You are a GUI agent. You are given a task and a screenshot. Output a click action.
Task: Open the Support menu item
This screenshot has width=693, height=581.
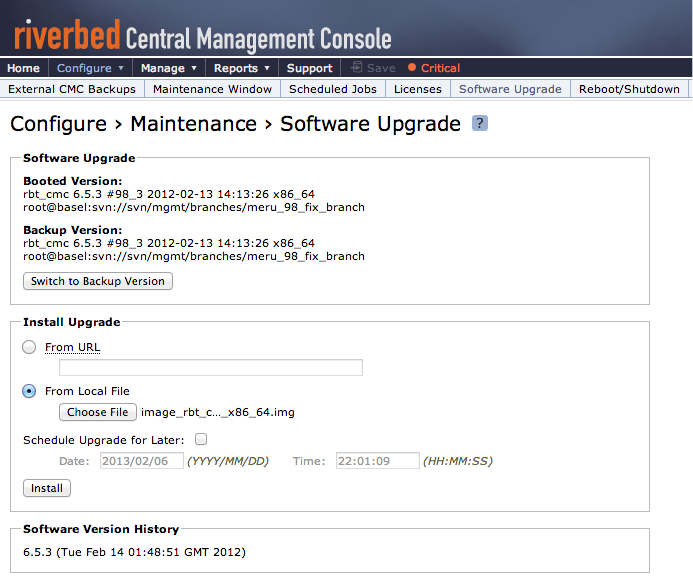pyautogui.click(x=309, y=68)
